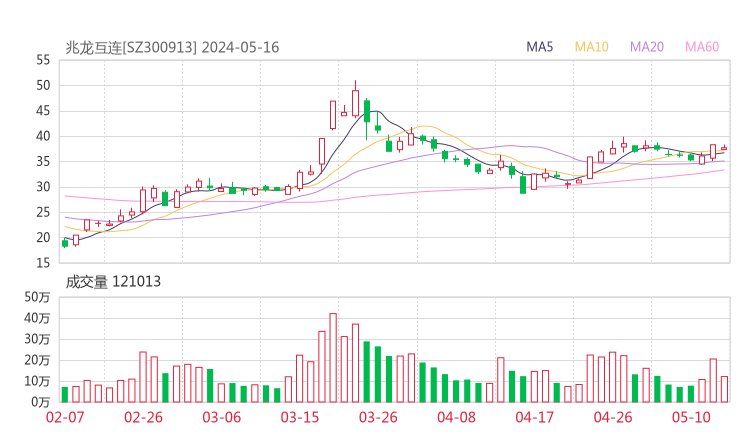Select the 02-07 date axis label
Image resolution: width=740 pixels, height=440 pixels.
coord(65,417)
